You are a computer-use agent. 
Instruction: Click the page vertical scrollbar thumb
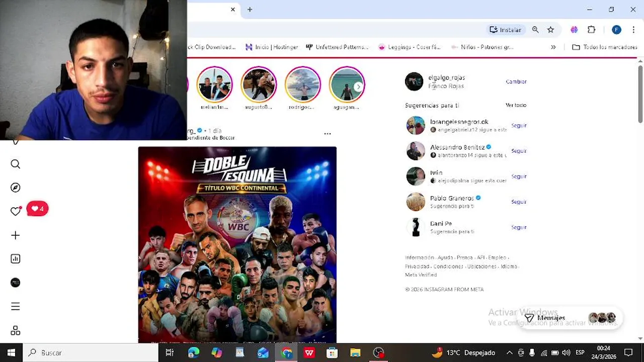point(640,94)
